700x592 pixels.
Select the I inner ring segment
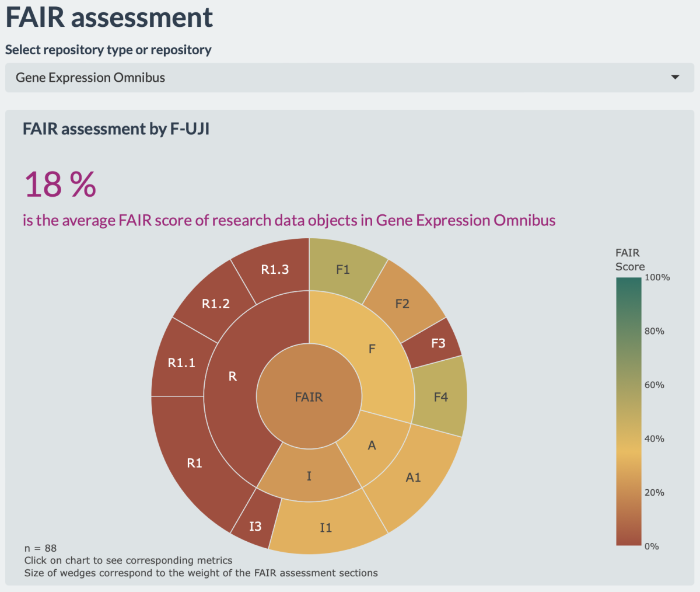pyautogui.click(x=309, y=476)
